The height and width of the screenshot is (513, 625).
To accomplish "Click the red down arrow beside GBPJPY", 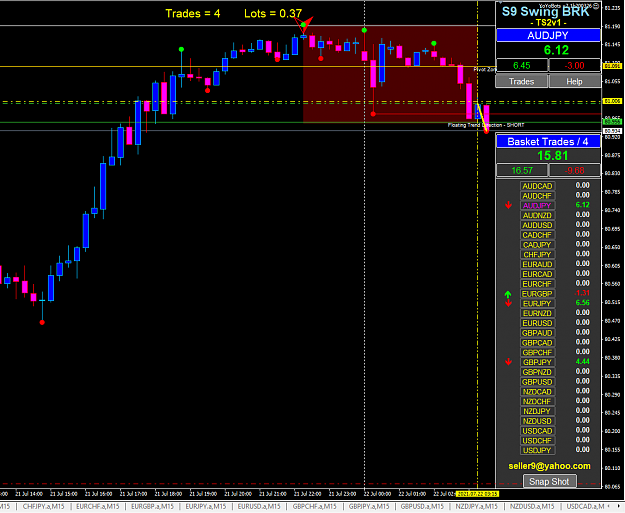I will pos(508,362).
